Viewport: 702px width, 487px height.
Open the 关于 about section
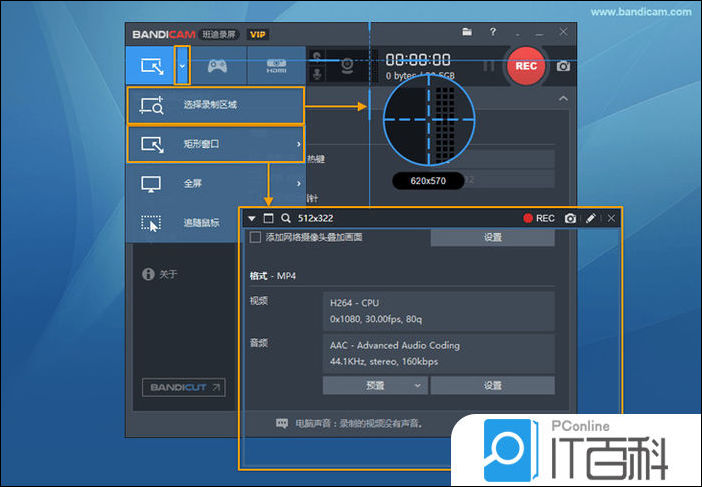(x=159, y=274)
